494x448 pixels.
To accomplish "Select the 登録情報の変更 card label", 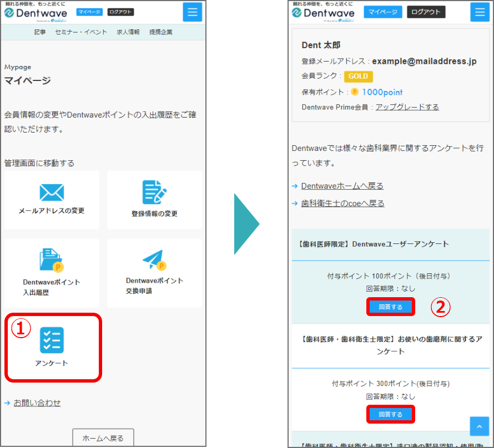I will pos(154,213).
